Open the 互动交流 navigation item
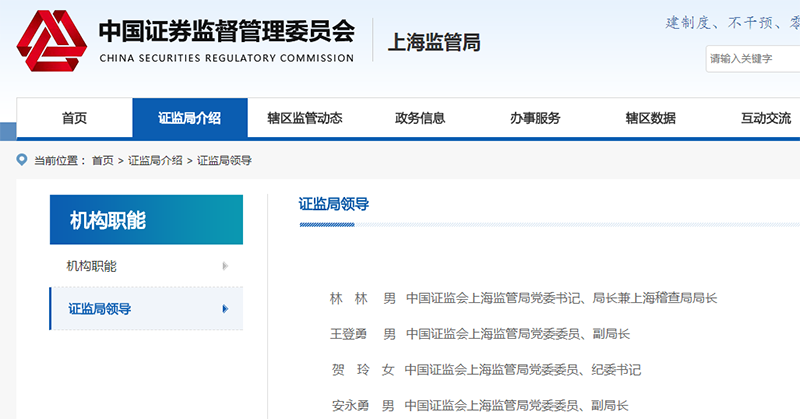This screenshot has width=800, height=419. coord(765,118)
